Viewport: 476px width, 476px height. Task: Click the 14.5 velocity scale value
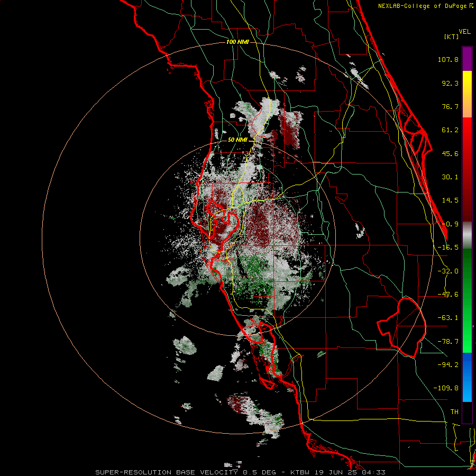[x=450, y=200]
